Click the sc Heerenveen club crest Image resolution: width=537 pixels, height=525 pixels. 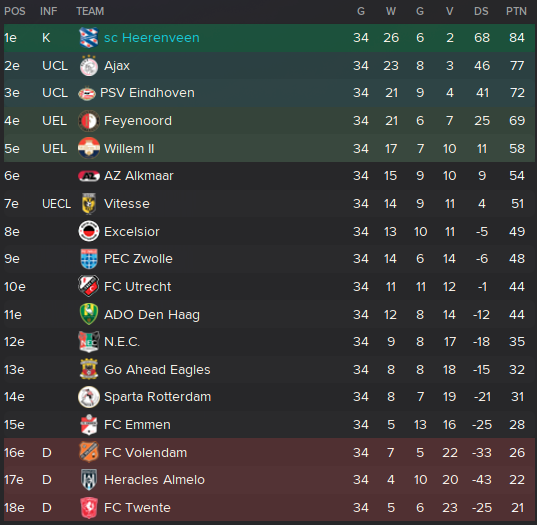(x=89, y=38)
